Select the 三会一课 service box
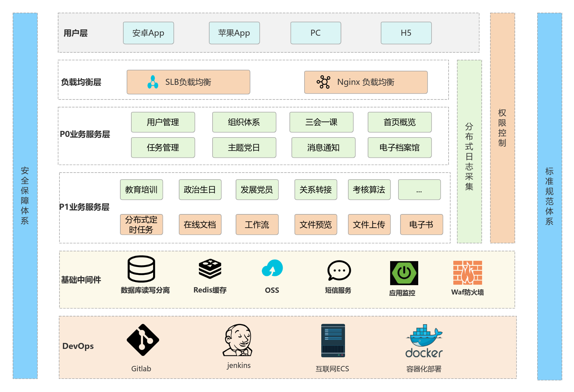This screenshot has height=392, width=574. coord(322,122)
